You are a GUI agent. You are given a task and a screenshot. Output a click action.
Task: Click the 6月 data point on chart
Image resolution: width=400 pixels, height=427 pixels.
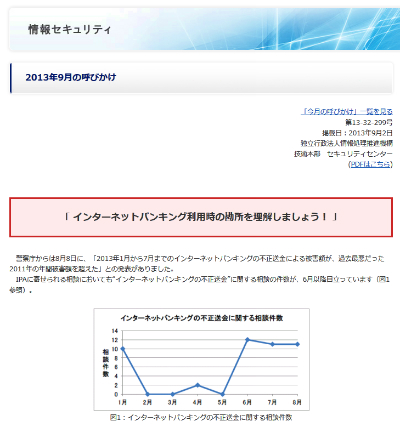click(247, 339)
